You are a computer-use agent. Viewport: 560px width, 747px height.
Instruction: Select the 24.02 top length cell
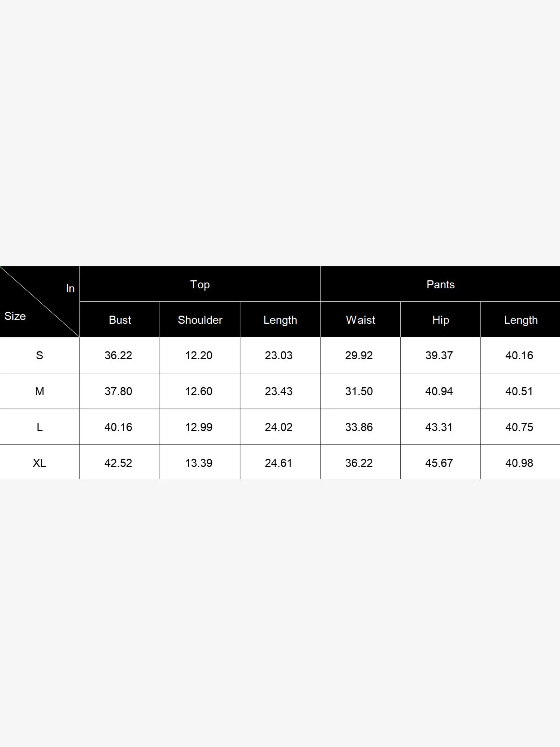pos(279,427)
